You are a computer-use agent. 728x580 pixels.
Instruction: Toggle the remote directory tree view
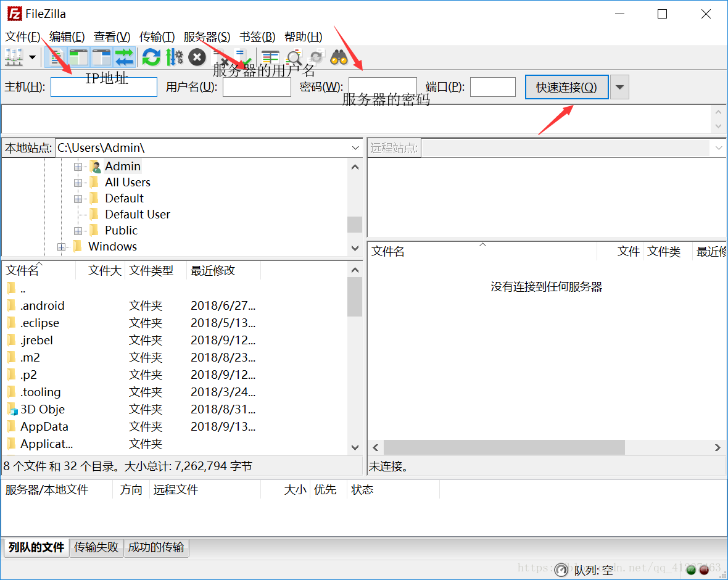(x=102, y=57)
